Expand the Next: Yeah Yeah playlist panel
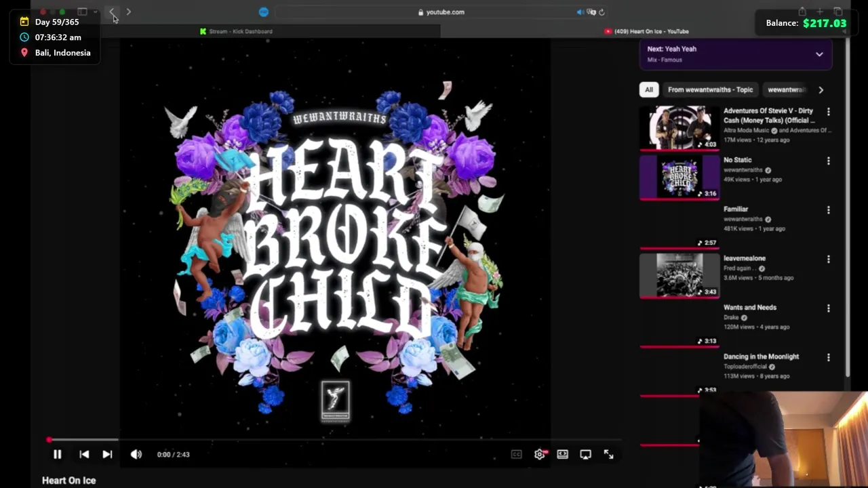This screenshot has height=488, width=868. (819, 54)
